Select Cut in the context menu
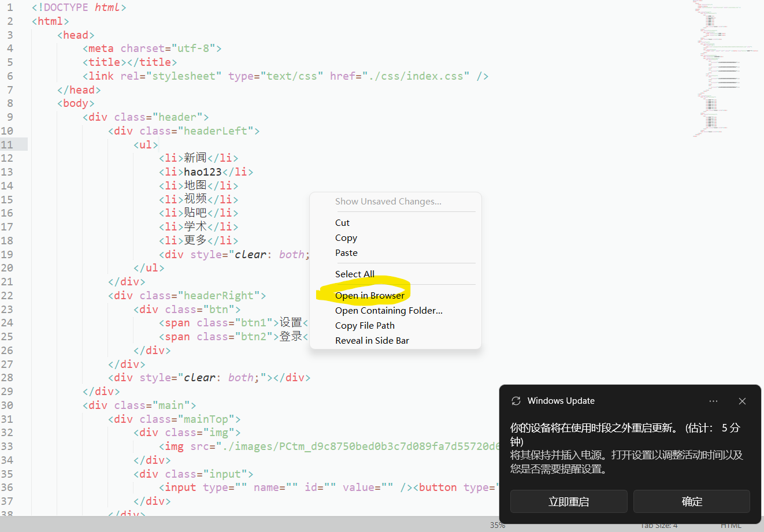This screenshot has width=764, height=532. click(x=342, y=222)
